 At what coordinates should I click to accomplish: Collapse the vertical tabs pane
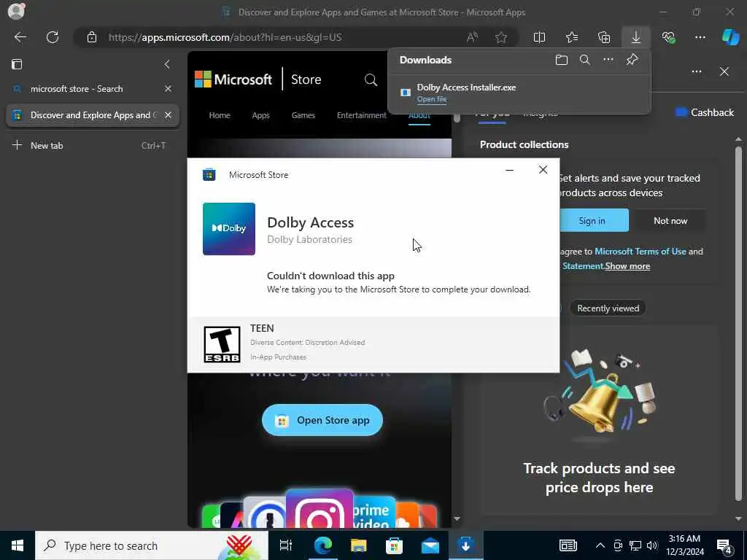click(167, 64)
